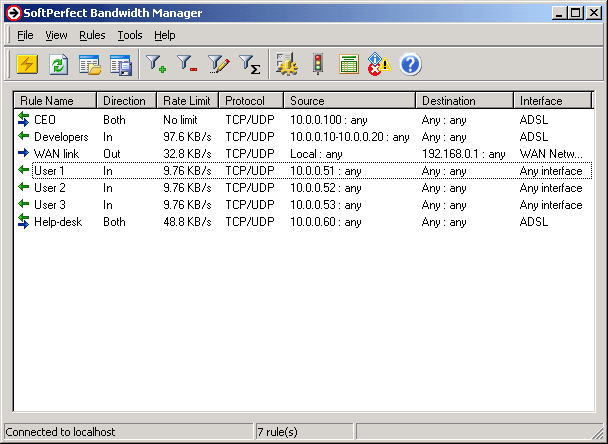Click the green arrow beside Developers
The width and height of the screenshot is (608, 444).
(x=24, y=136)
